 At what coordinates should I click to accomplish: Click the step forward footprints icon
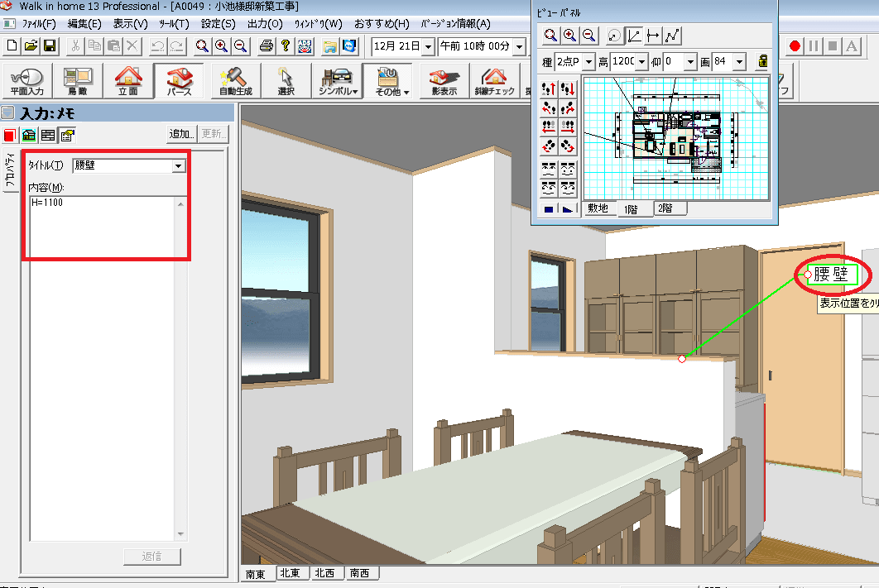[548, 88]
